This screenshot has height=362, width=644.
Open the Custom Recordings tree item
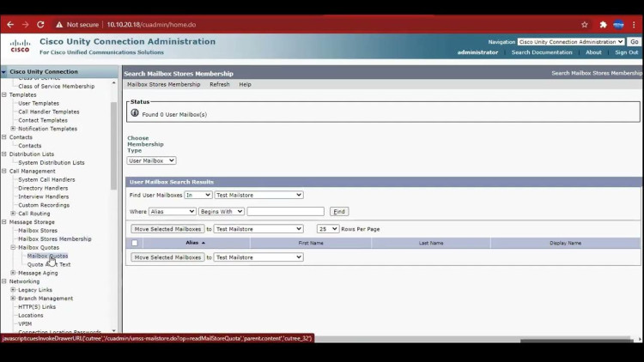click(x=44, y=205)
